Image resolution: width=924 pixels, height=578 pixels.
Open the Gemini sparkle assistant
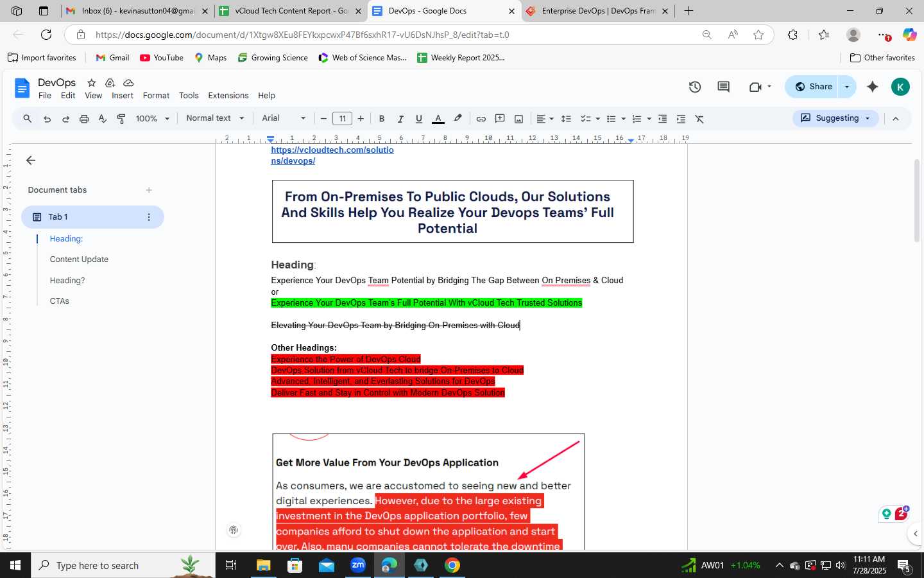873,87
